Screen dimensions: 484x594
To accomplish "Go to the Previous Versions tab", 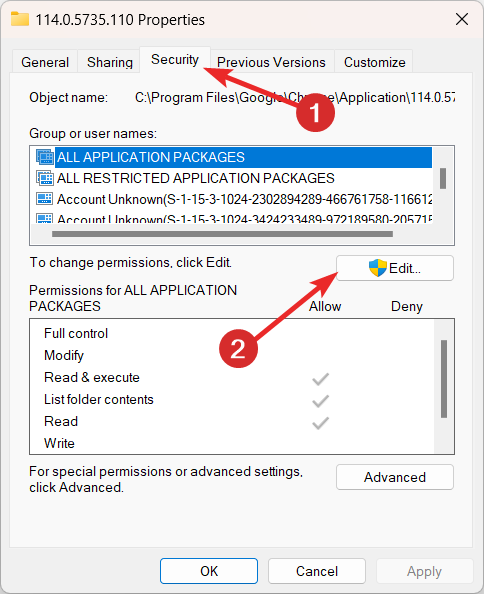I will (271, 62).
